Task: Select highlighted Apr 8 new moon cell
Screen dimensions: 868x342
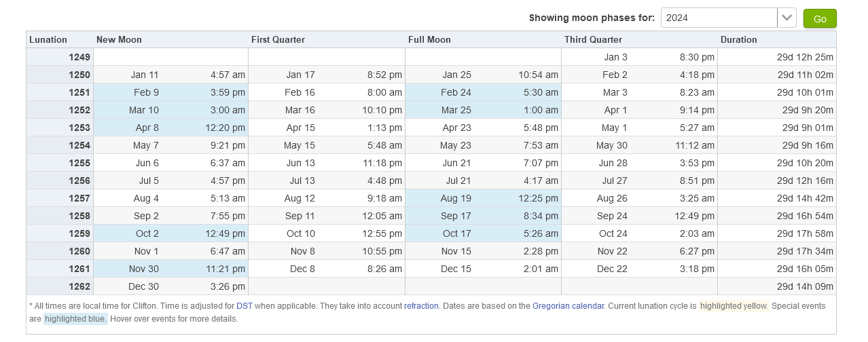Action: pos(170,128)
